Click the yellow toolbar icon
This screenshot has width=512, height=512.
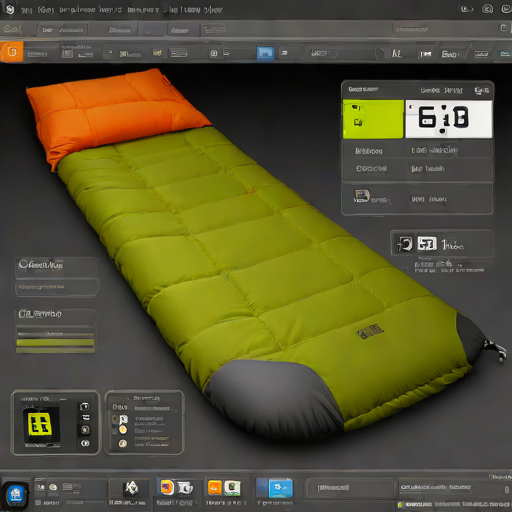(157, 53)
